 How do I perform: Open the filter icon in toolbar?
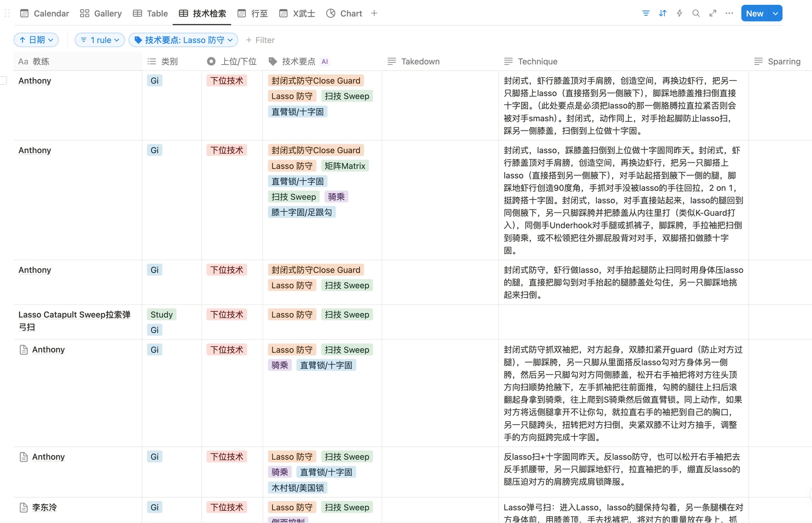pyautogui.click(x=646, y=14)
